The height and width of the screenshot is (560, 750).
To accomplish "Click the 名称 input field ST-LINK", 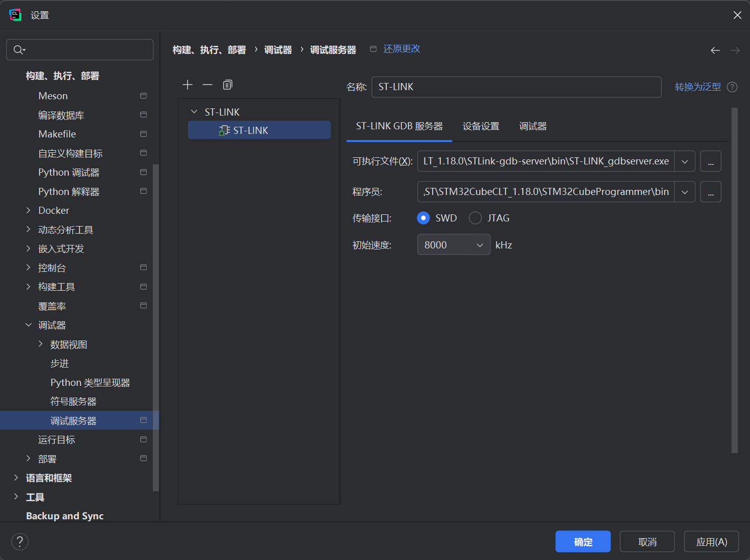I will tap(517, 87).
